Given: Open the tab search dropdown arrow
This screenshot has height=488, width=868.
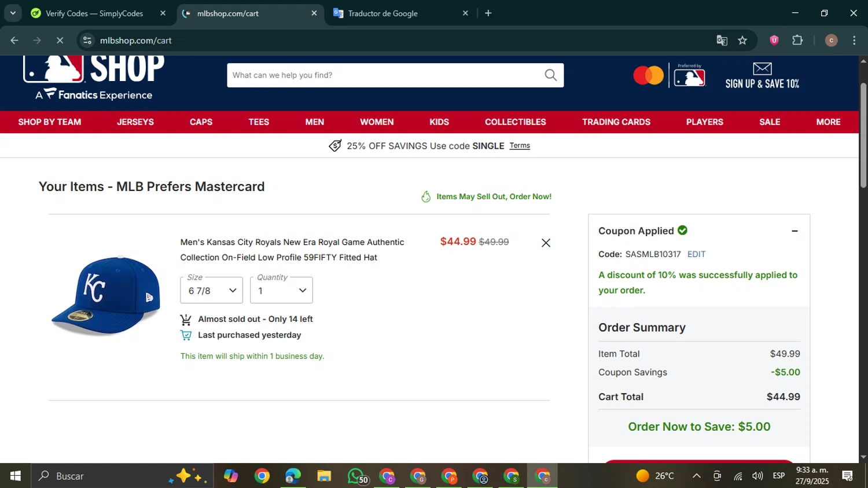Looking at the screenshot, I should (x=13, y=13).
